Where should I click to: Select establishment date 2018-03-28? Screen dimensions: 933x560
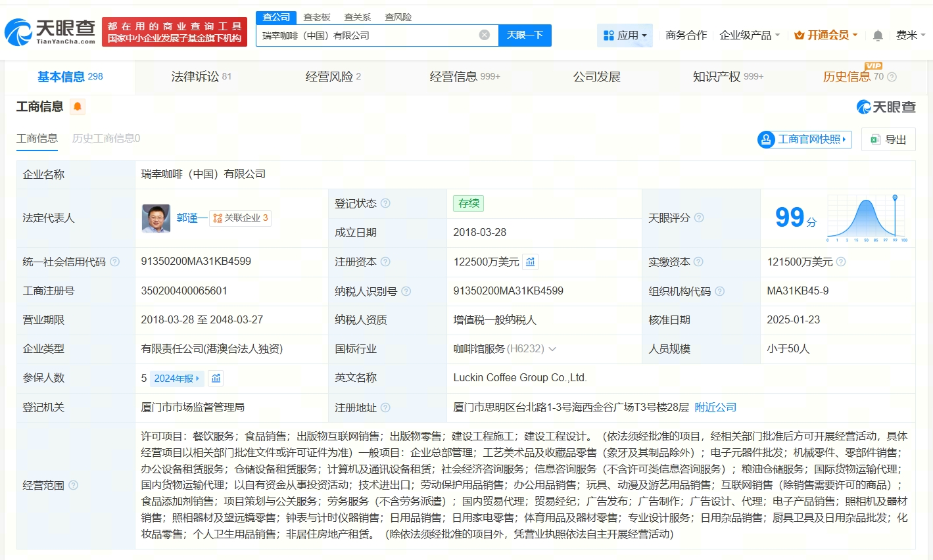point(480,233)
